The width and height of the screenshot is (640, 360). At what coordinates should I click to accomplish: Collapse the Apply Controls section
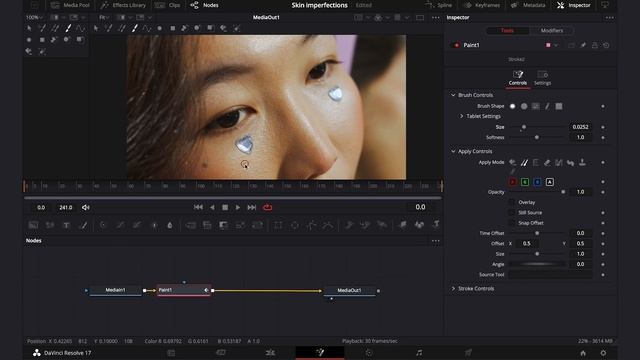[453, 151]
